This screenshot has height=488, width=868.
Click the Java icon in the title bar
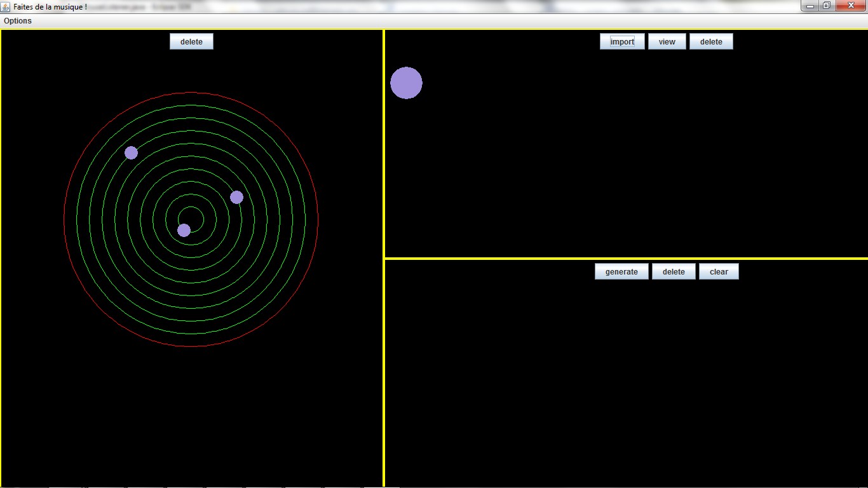point(6,6)
